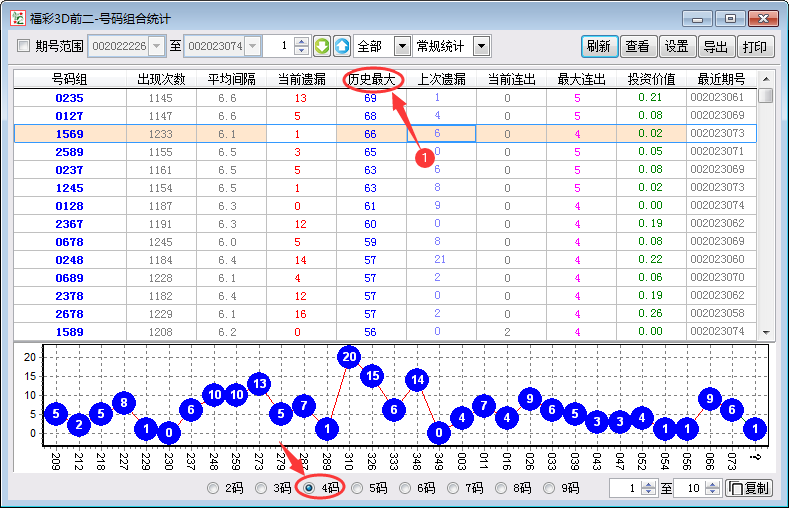The image size is (789, 508).
Task: Decrease the bottom range start spinner
Action: (x=649, y=492)
